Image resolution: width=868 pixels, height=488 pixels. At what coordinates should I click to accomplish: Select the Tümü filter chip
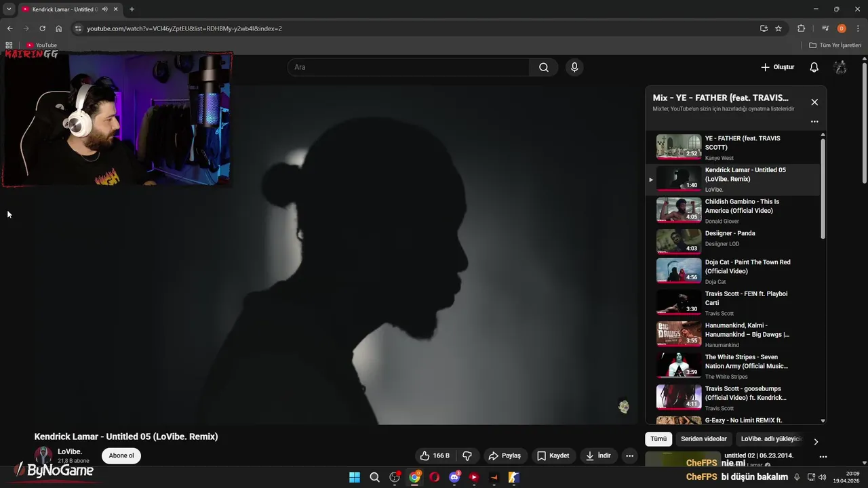(x=658, y=439)
